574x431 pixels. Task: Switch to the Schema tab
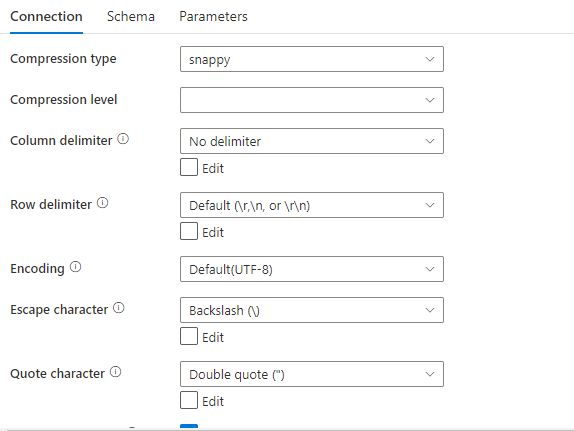click(131, 16)
